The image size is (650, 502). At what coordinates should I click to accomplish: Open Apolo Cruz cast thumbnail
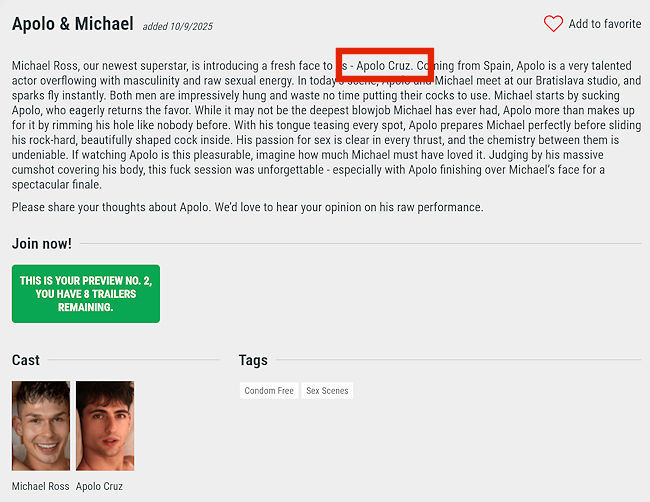(x=105, y=425)
